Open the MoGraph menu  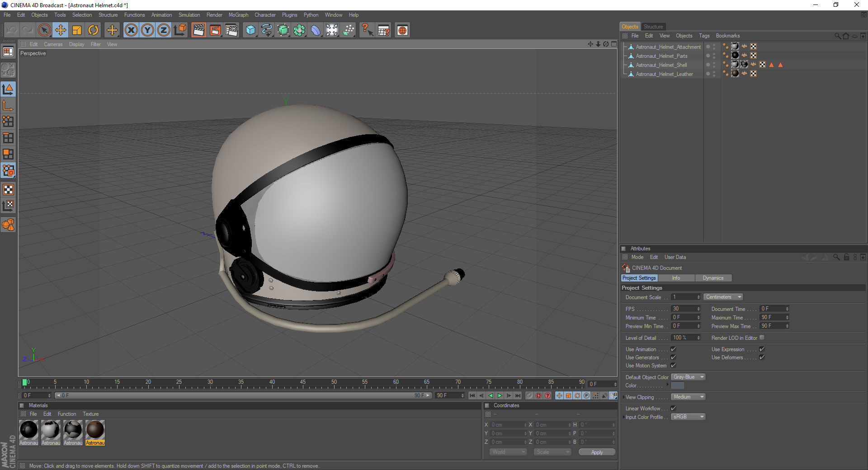238,15
